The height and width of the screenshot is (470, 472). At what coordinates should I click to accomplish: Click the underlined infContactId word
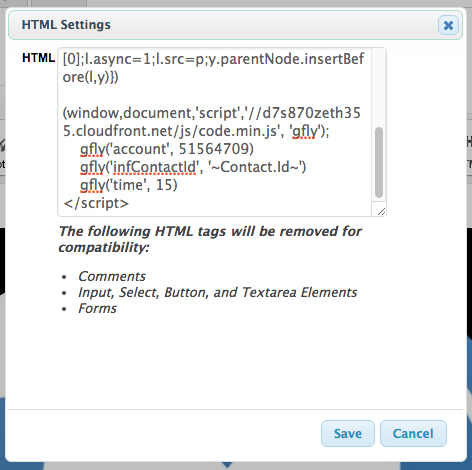(x=155, y=167)
